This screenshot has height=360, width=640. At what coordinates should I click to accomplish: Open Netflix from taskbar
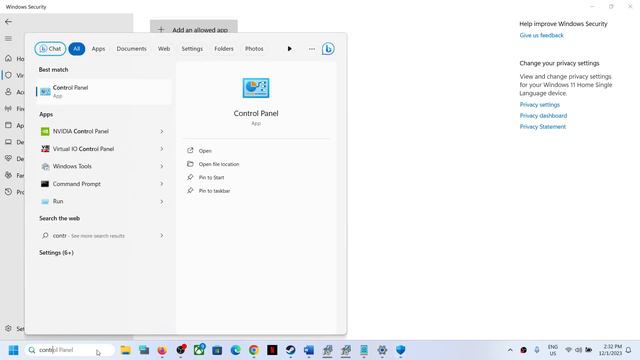272,350
